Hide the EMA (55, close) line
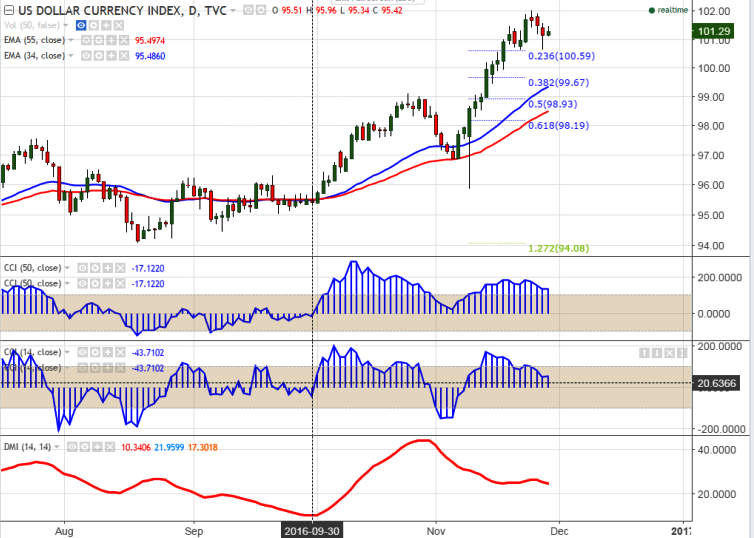754x538 pixels. pyautogui.click(x=86, y=40)
